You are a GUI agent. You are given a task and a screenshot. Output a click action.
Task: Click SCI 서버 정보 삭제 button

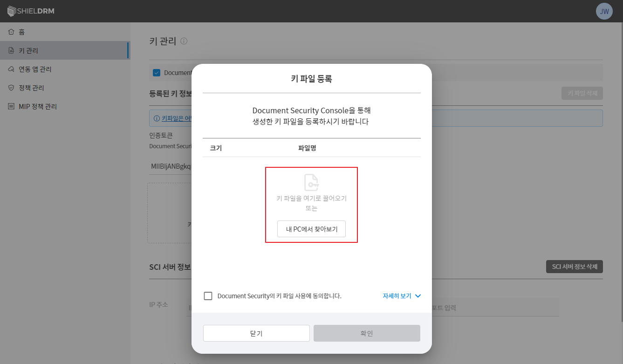tap(574, 267)
